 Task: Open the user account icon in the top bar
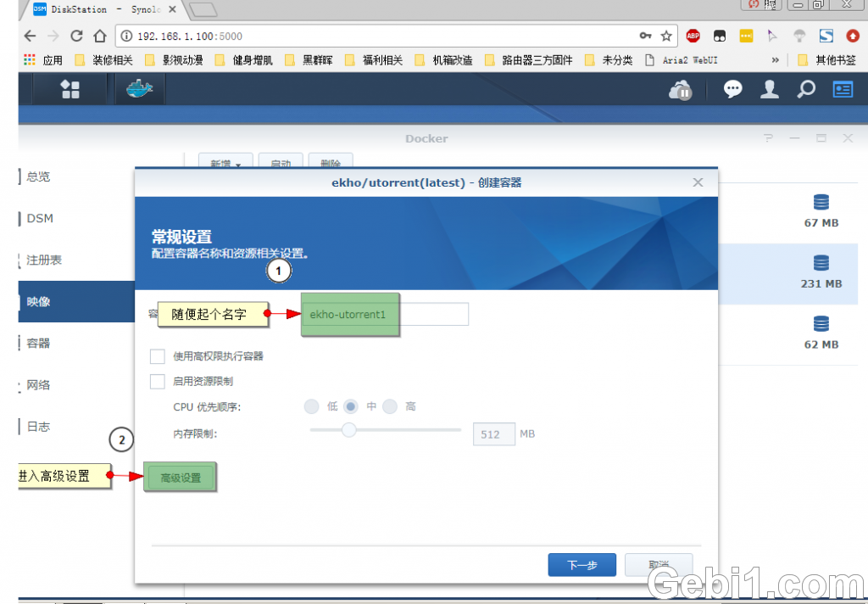pyautogui.click(x=769, y=88)
